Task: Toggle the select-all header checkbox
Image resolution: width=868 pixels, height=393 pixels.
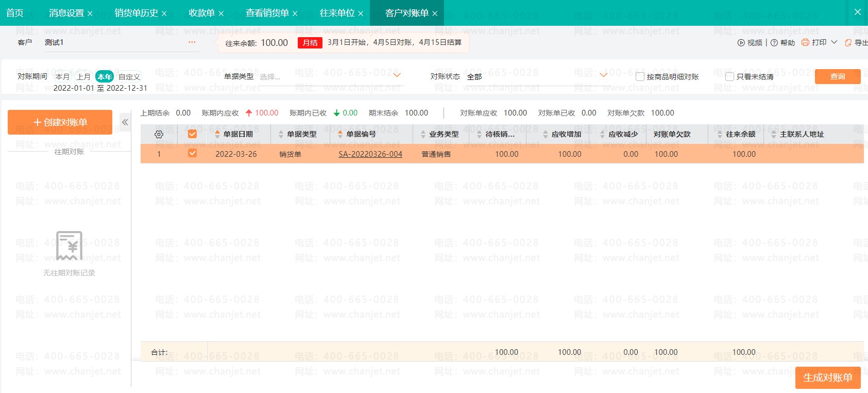Action: 192,134
